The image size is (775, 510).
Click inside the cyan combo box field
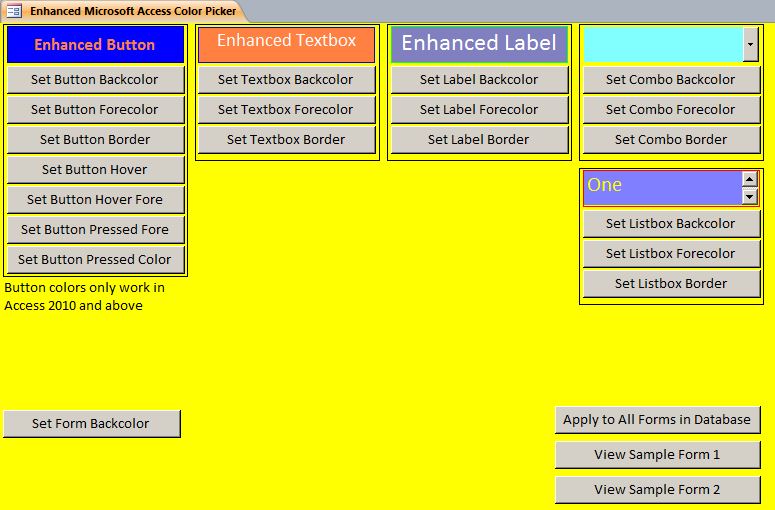662,44
